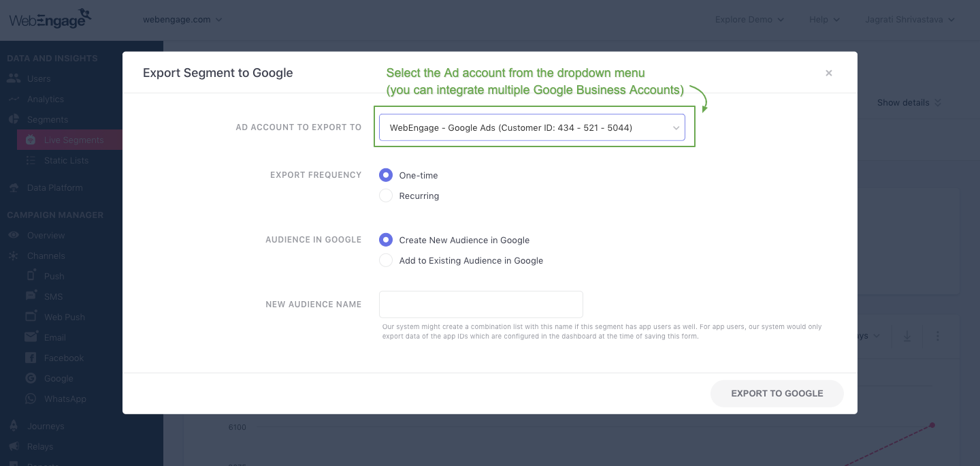
Task: Click the Analytics chart icon
Action: pyautogui.click(x=14, y=99)
